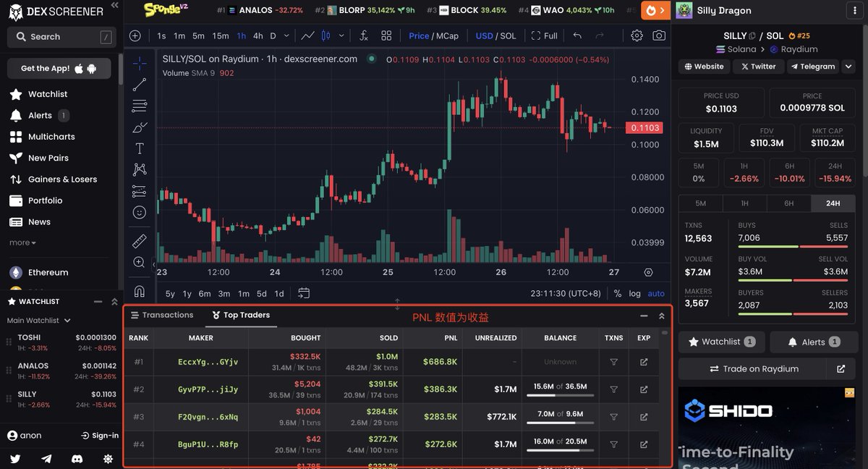
Task: Undo the last chart action
Action: [576, 35]
